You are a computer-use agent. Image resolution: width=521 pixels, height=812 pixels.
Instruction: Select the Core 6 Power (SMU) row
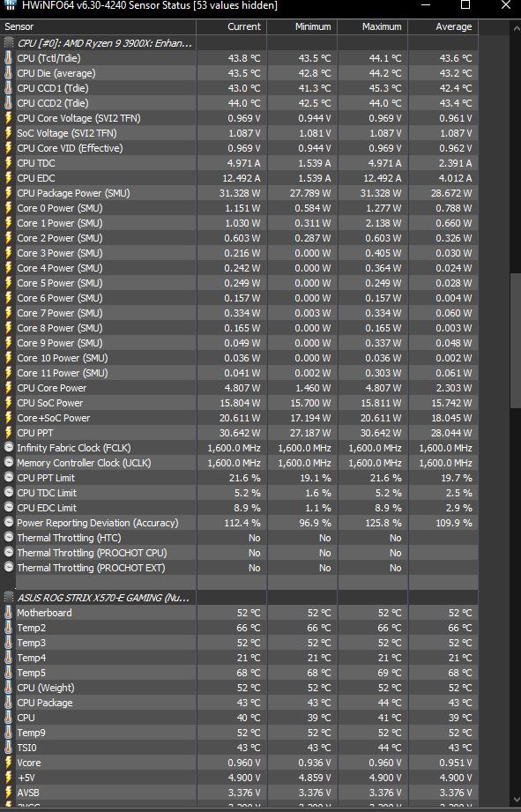[239, 298]
